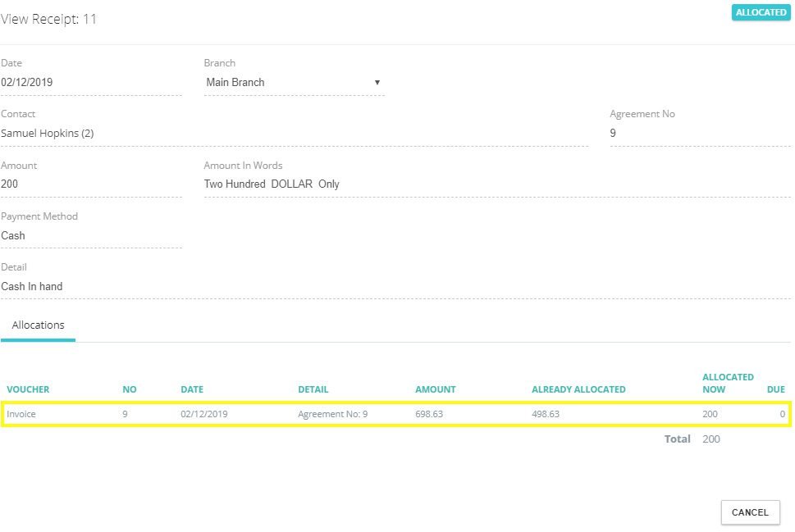Image resolution: width=795 pixels, height=532 pixels.
Task: Click the Detail field Cash In hand
Action: pyautogui.click(x=395, y=286)
